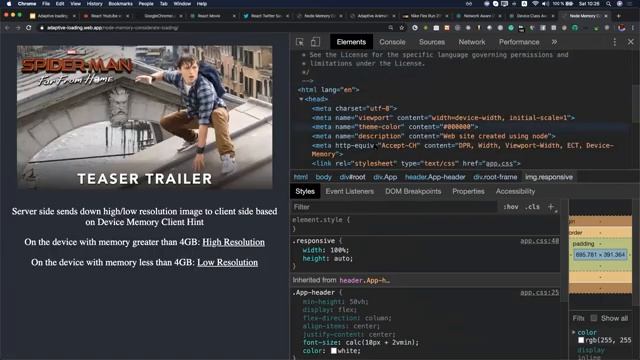The image size is (640, 360).
Task: Open the High Resolution link
Action: pos(233,242)
